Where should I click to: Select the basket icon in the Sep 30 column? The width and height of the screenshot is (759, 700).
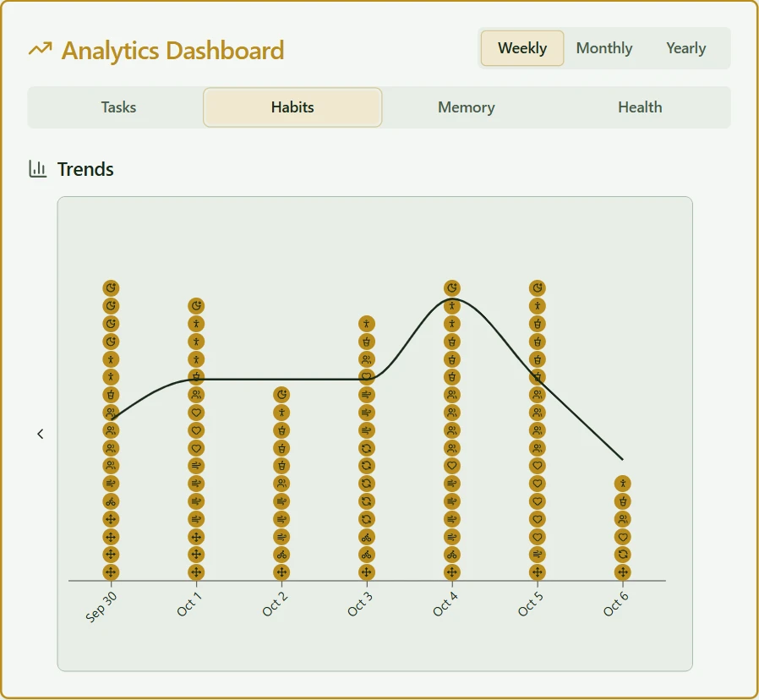pyautogui.click(x=111, y=395)
